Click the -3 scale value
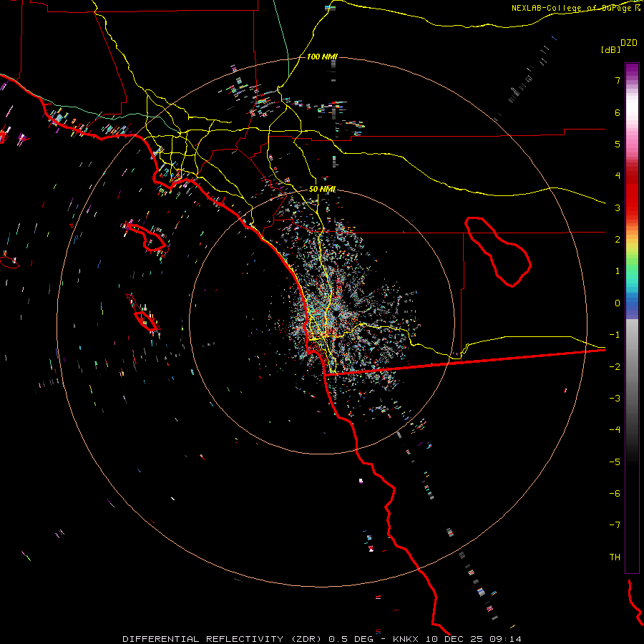 point(615,399)
